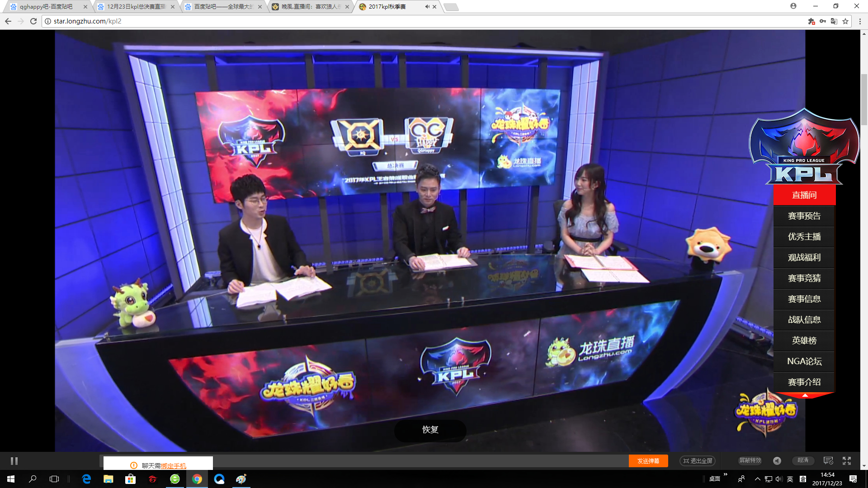Open 超清 video quality selector
Image resolution: width=868 pixels, height=488 pixels.
pyautogui.click(x=803, y=460)
